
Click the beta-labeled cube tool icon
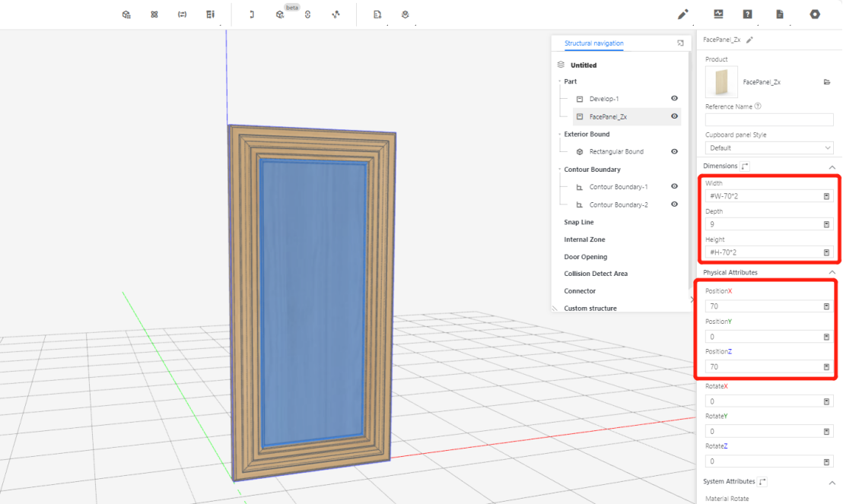(280, 14)
